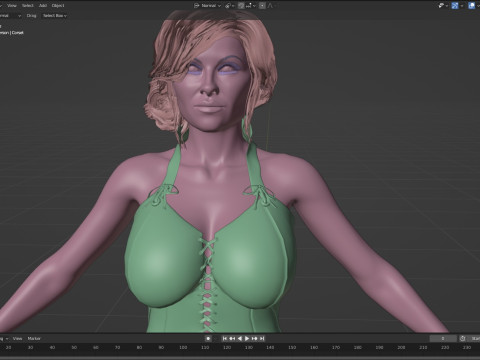Click frame 50 on the timeline ruler
Image resolution: width=480 pixels, height=360 pixels.
[74, 348]
